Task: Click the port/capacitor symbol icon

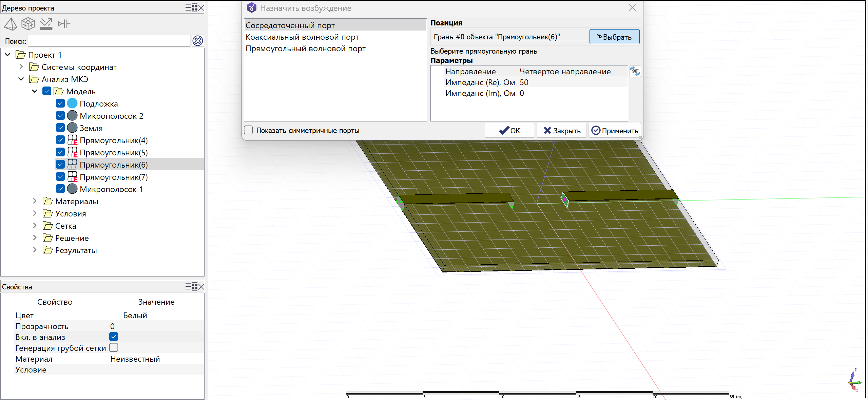Action: click(64, 24)
